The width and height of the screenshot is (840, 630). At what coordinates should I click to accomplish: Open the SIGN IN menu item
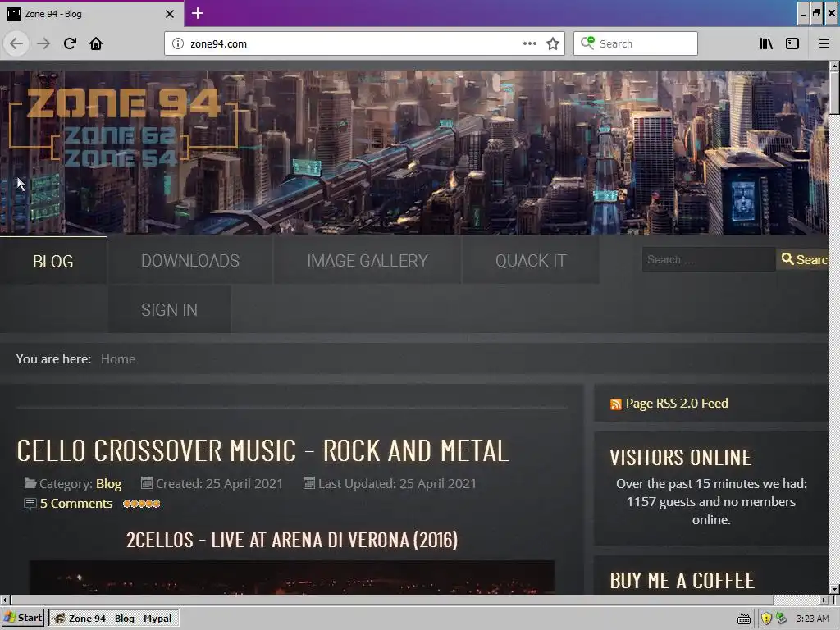pyautogui.click(x=169, y=309)
